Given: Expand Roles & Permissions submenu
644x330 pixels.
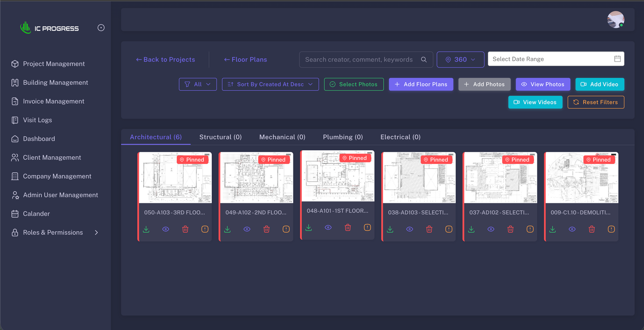Looking at the screenshot, I should 96,232.
